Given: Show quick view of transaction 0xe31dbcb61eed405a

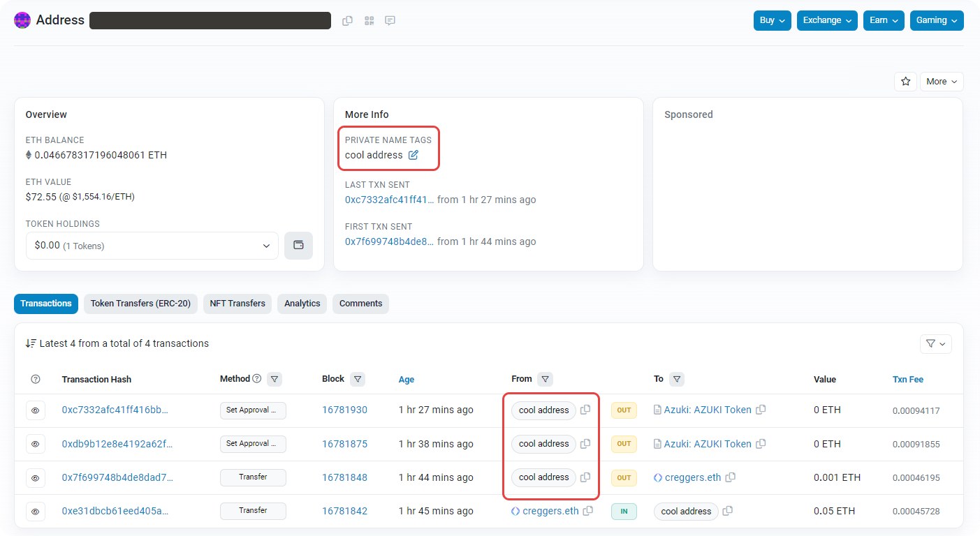Looking at the screenshot, I should coord(36,511).
